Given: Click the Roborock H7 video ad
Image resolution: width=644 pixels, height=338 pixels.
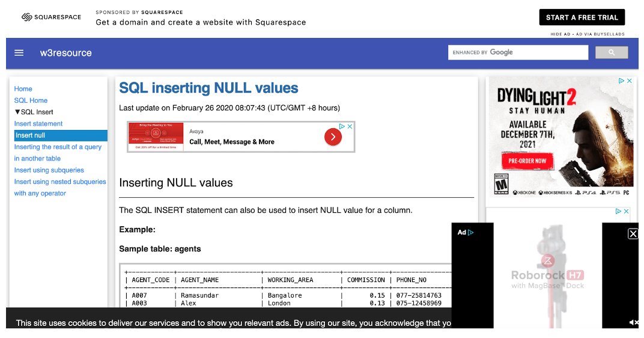Looking at the screenshot, I should [x=547, y=275].
